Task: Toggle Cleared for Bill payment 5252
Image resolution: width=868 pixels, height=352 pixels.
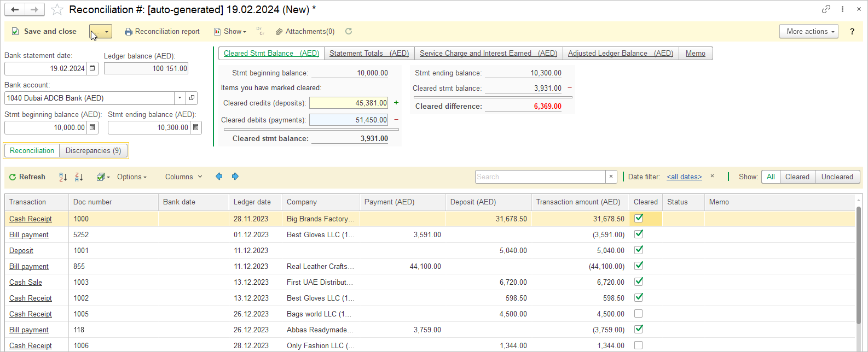Action: [x=638, y=234]
